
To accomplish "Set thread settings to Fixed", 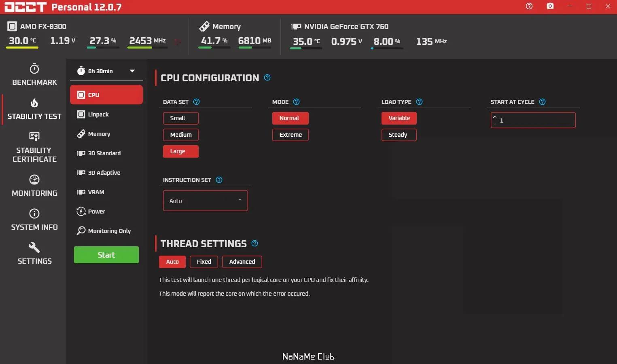I will point(204,262).
